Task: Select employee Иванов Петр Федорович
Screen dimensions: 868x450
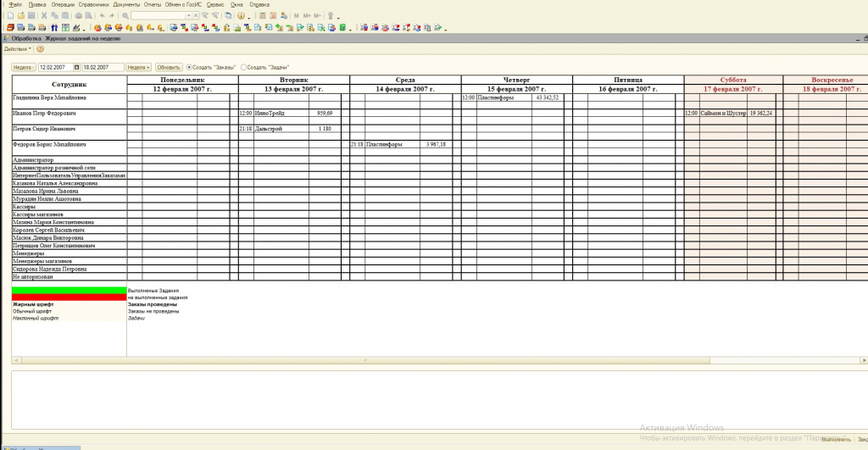Action: tap(70, 116)
